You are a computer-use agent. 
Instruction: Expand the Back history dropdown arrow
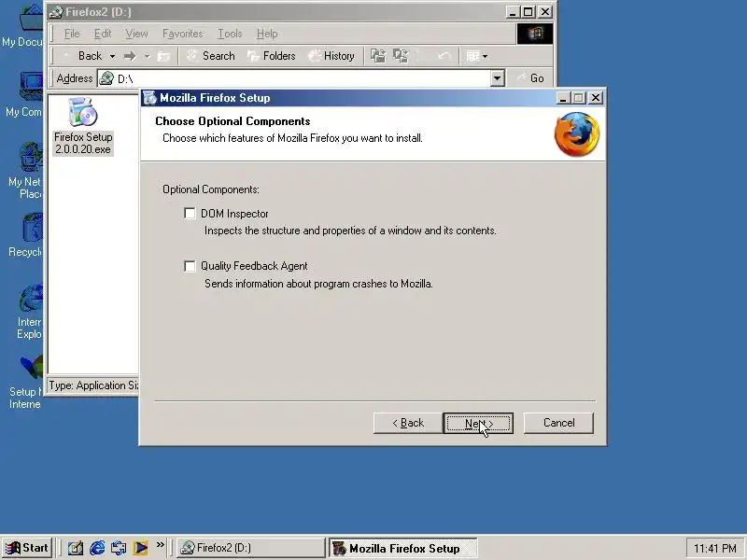112,56
